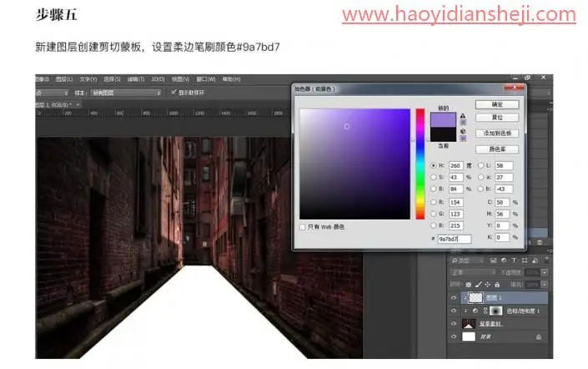
Task: Select the Lab a radio button
Action: [480, 177]
